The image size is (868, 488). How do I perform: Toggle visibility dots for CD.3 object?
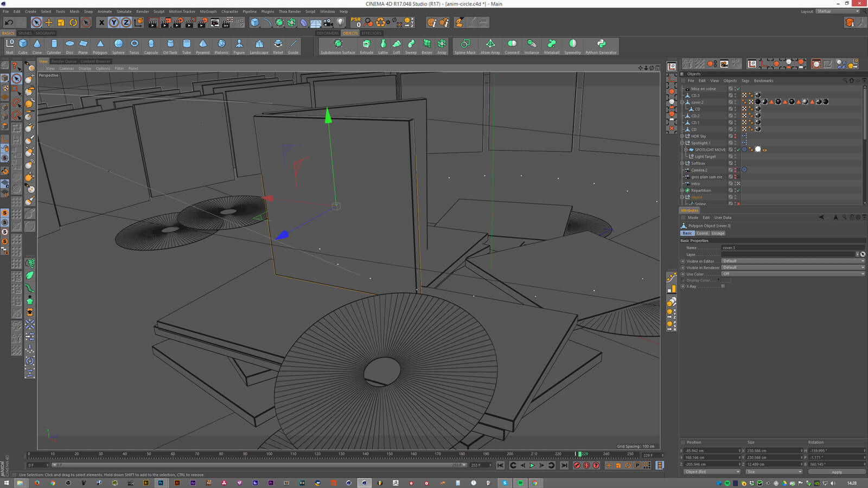[x=736, y=95]
